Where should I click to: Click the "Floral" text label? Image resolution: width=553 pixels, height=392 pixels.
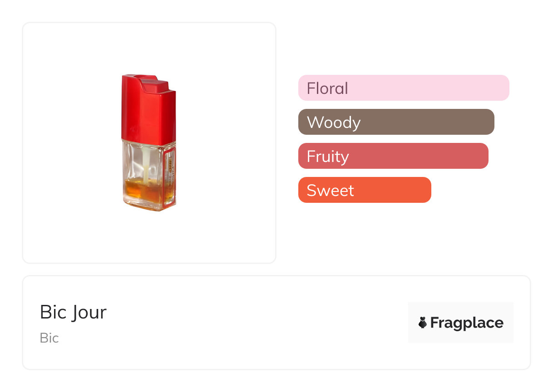point(327,88)
